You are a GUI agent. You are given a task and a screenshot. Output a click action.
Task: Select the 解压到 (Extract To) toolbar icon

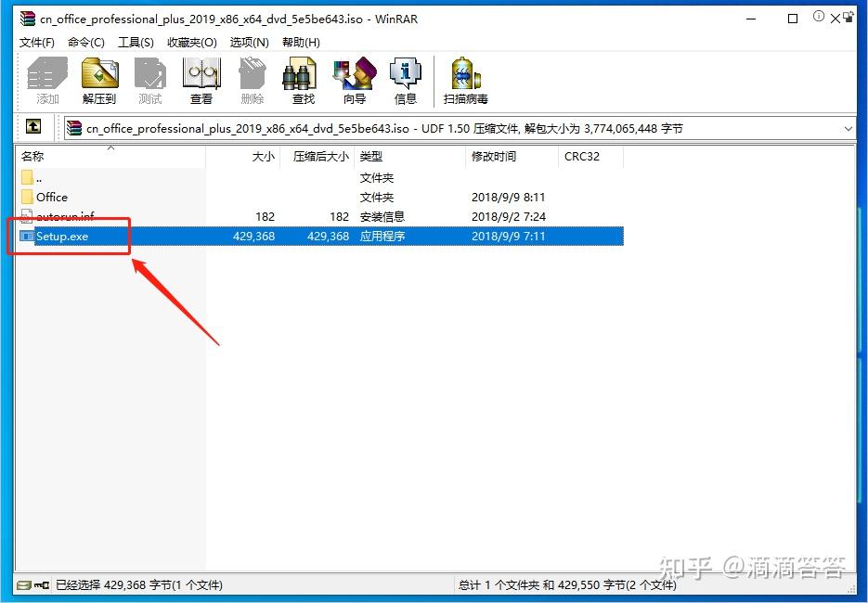(99, 79)
